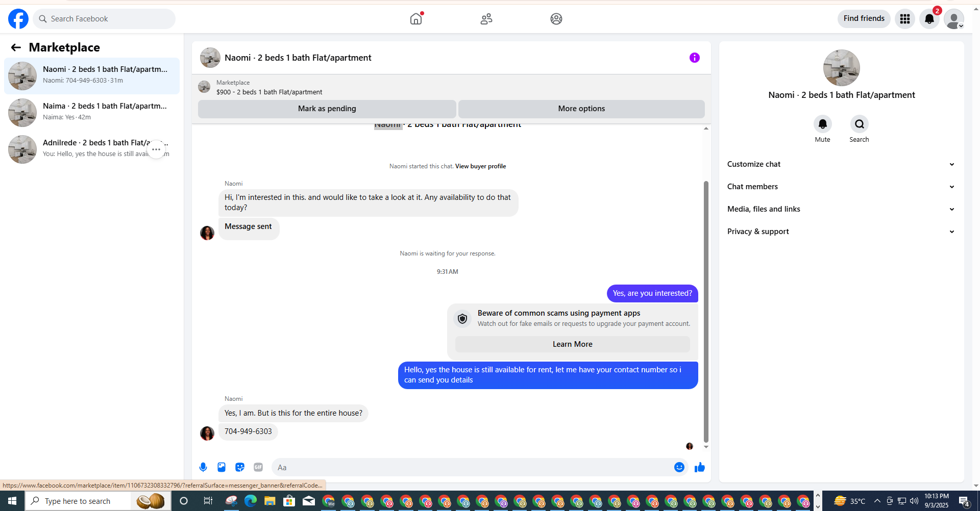Open the account profile avatar menu

coord(954,19)
